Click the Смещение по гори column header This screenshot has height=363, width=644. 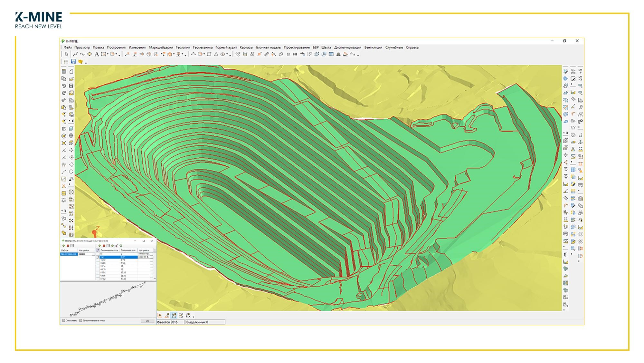click(x=109, y=250)
